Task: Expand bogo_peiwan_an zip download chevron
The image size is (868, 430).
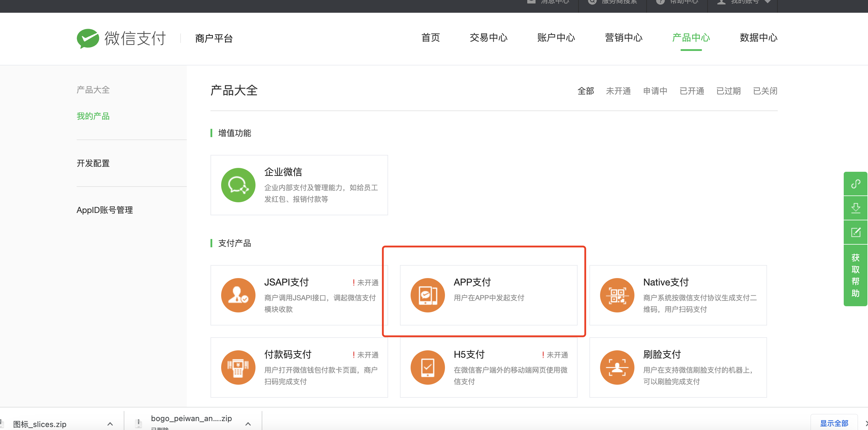Action: pyautogui.click(x=248, y=424)
